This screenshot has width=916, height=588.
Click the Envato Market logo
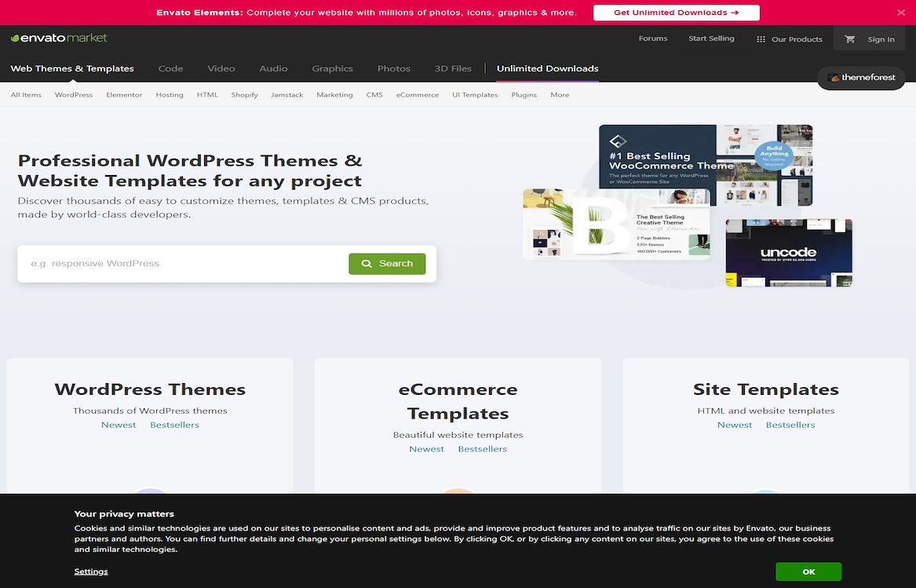pyautogui.click(x=59, y=38)
